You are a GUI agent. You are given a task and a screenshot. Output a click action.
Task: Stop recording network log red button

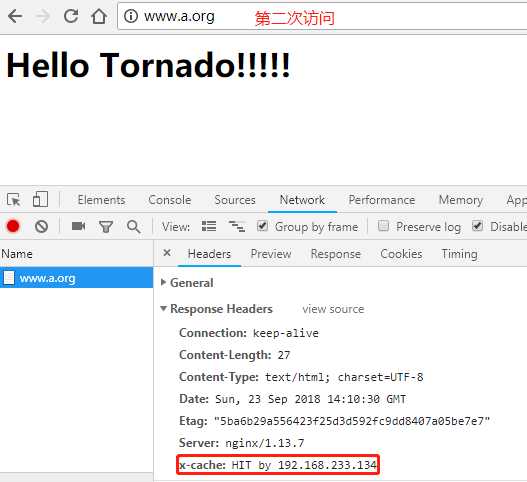point(13,226)
